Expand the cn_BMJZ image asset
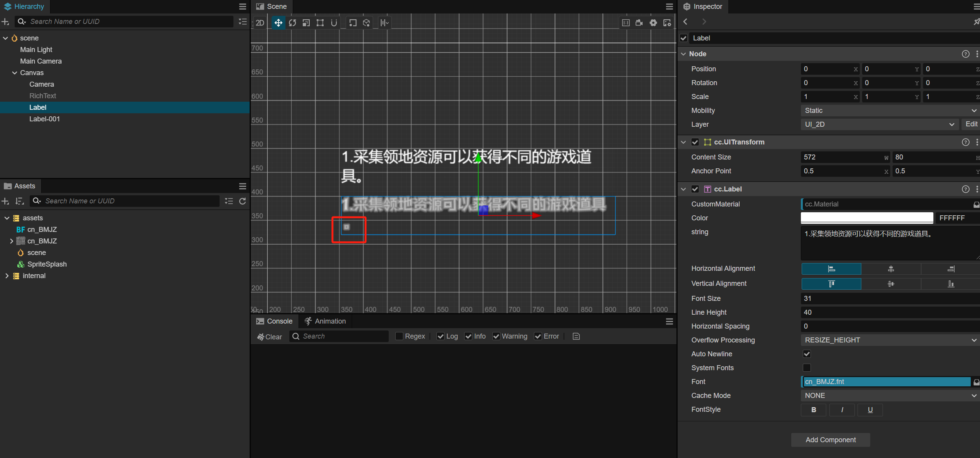This screenshot has width=980, height=458. [x=12, y=241]
